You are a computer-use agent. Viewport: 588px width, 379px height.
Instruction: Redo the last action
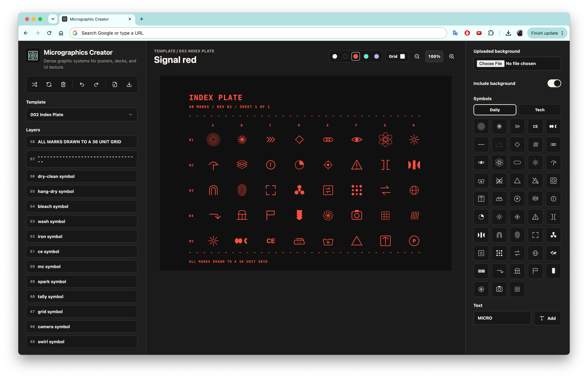(x=96, y=85)
